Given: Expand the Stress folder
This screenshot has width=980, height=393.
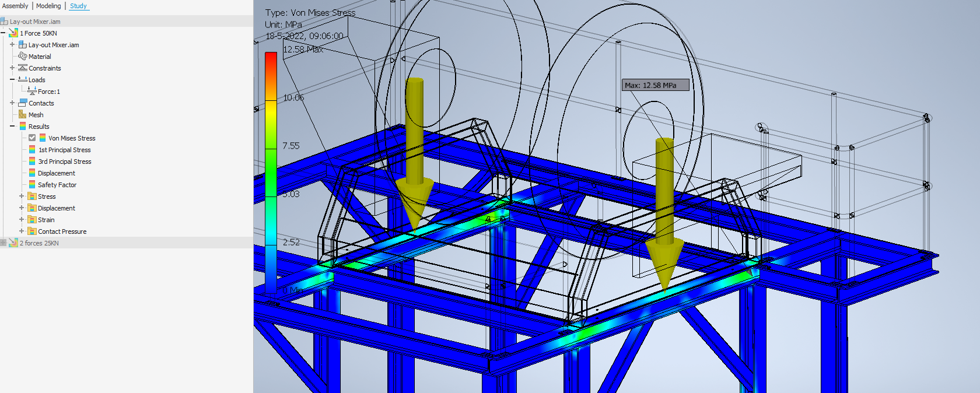Looking at the screenshot, I should [22, 196].
